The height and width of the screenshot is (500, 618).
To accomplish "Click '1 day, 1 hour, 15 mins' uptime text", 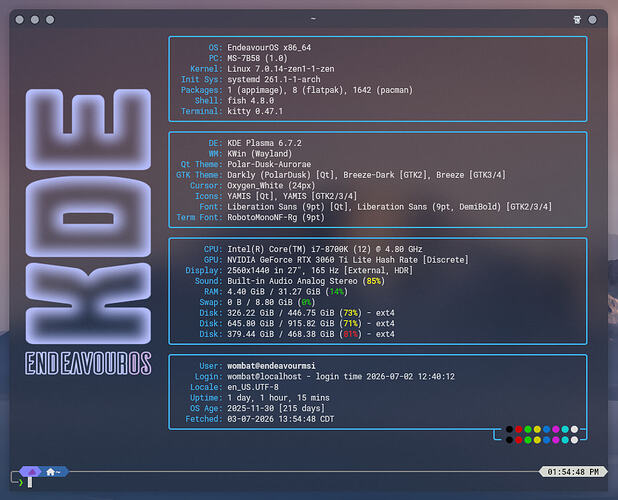I will click(278, 398).
